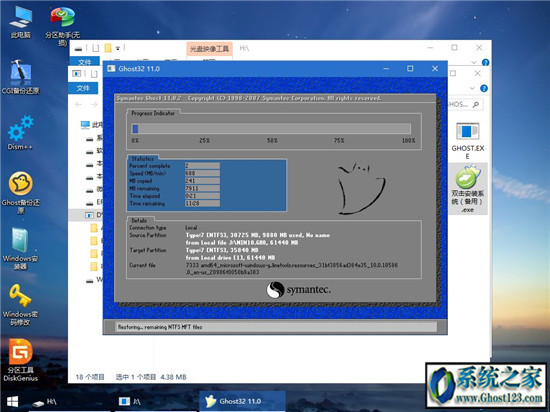Launch the CGI备份还原 desktop shortcut
Viewport: 550px width, 412px height.
(20, 76)
